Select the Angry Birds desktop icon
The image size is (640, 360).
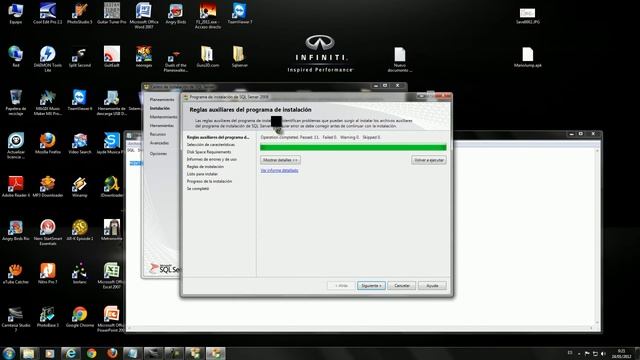176,13
